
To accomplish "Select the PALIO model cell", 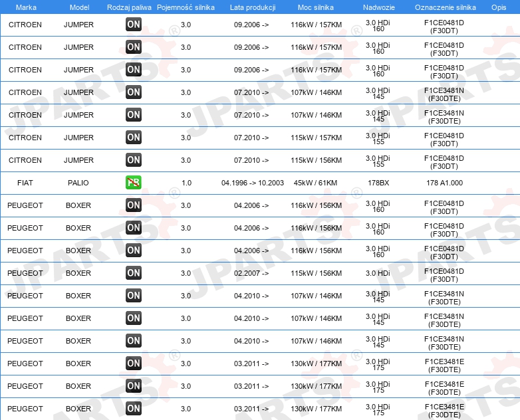I will (x=78, y=183).
